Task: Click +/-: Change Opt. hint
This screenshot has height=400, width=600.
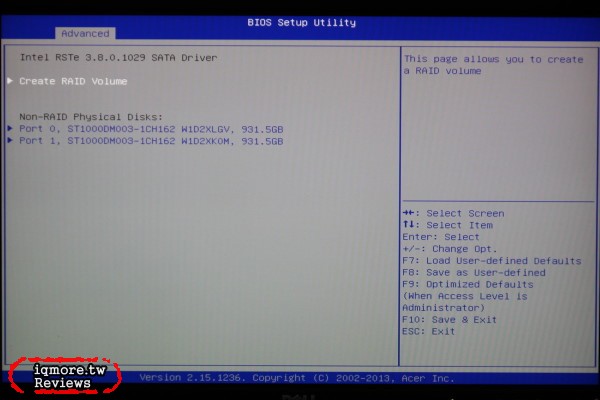Action: pyautogui.click(x=450, y=249)
